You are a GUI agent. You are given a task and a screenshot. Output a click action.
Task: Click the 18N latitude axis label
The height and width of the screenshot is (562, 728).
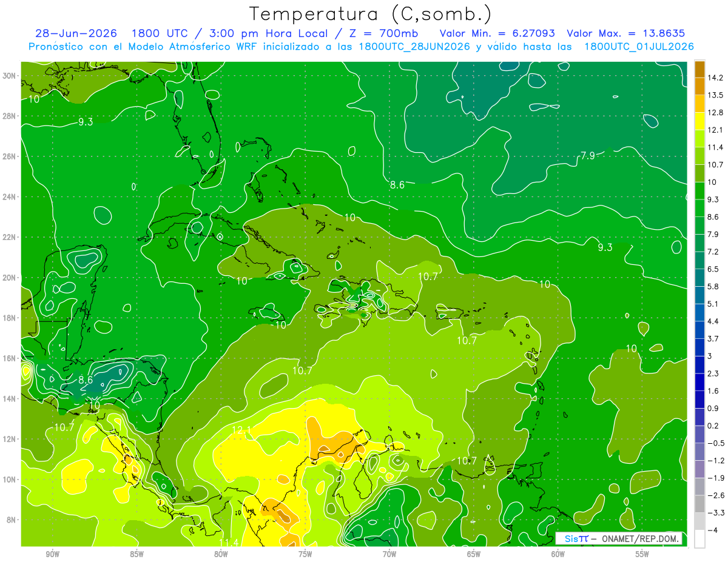(9, 318)
